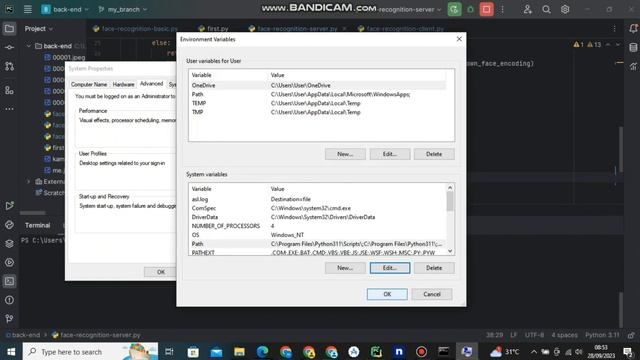640x360 pixels.
Task: Click OK in Environment Variables dialog
Action: (387, 294)
